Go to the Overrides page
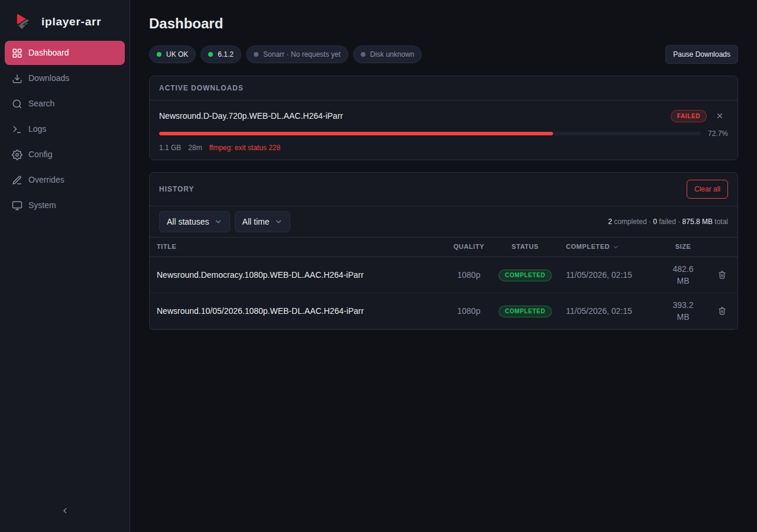 tap(65, 180)
